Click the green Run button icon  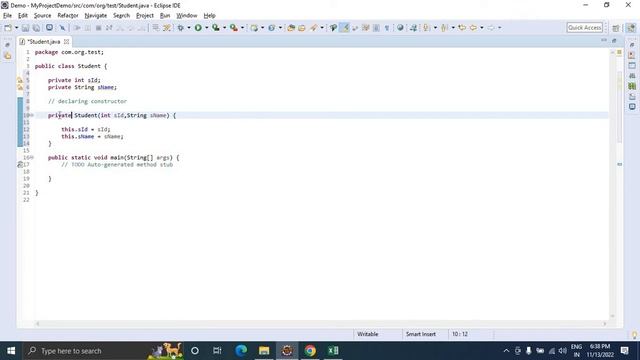click(198, 28)
